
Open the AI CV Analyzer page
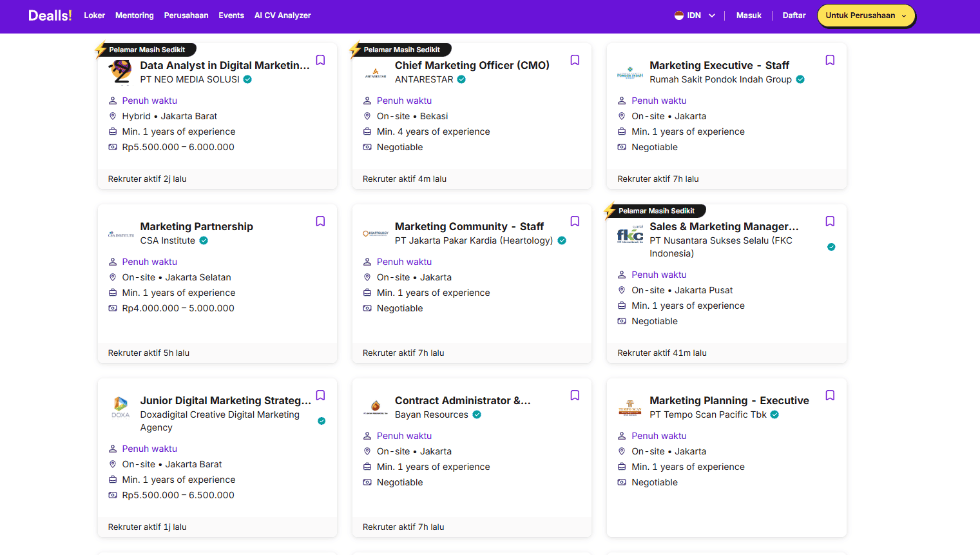[x=283, y=15]
